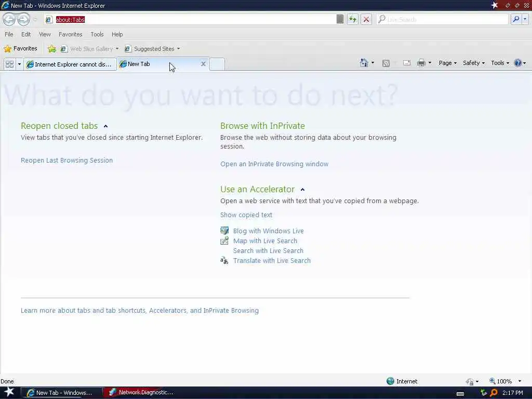Open the Favorites menu in the menu bar
The height and width of the screenshot is (399, 532).
70,34
